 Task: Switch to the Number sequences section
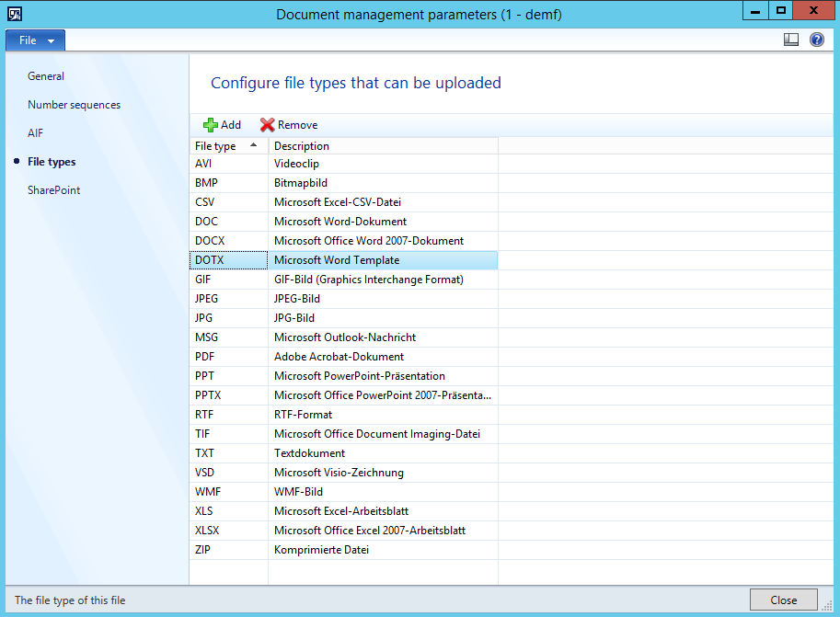(x=74, y=105)
